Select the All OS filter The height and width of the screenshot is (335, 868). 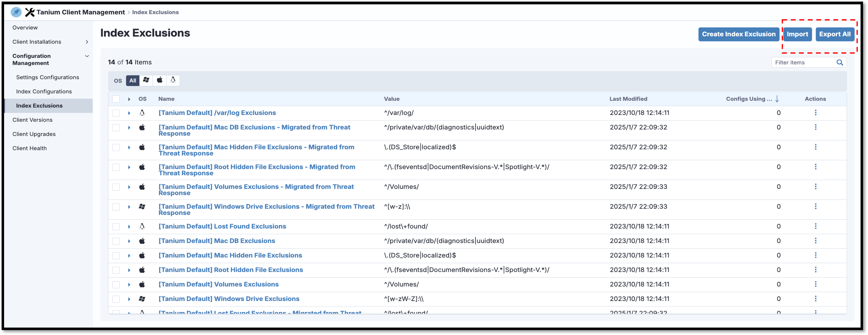pos(132,80)
